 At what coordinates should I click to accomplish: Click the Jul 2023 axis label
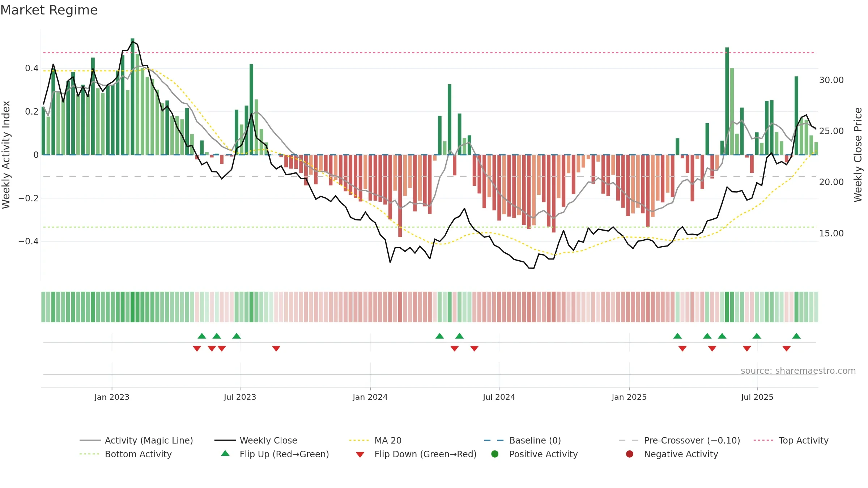[240, 397]
